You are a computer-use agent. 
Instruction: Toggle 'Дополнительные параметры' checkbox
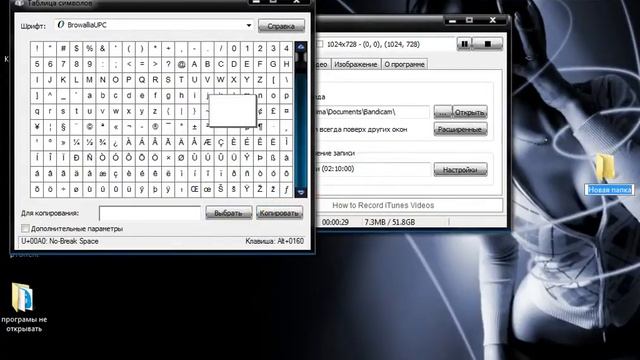pos(25,228)
